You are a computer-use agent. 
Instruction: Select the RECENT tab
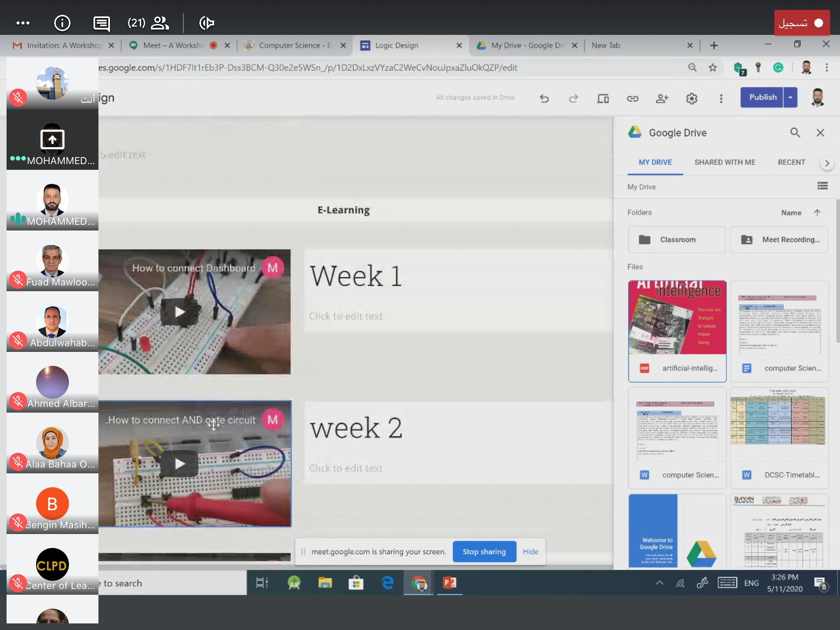point(791,162)
